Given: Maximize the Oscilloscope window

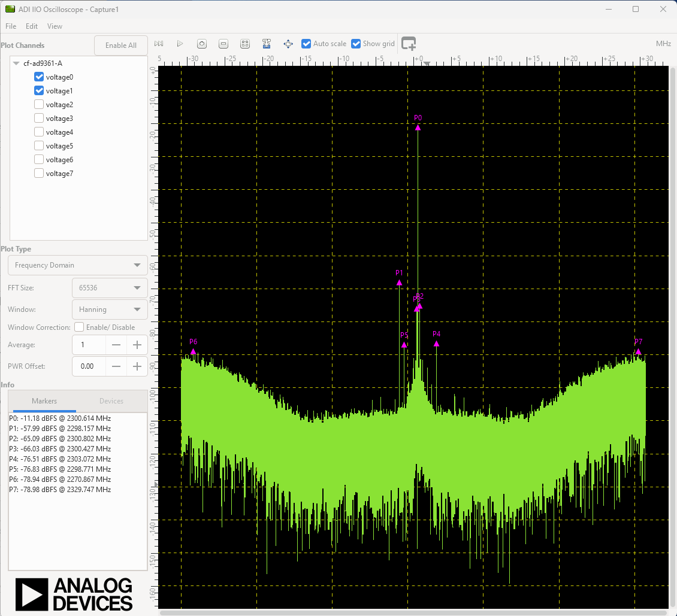Looking at the screenshot, I should 636,9.
